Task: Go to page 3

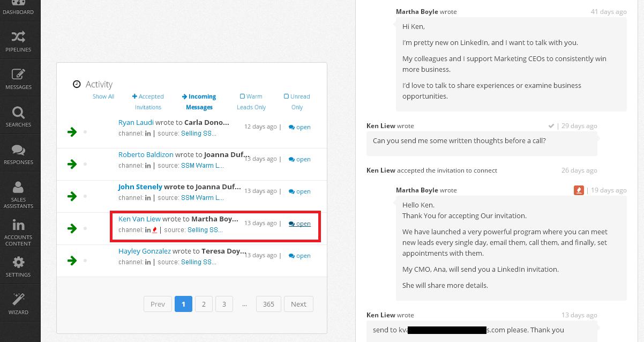Action: (224, 304)
